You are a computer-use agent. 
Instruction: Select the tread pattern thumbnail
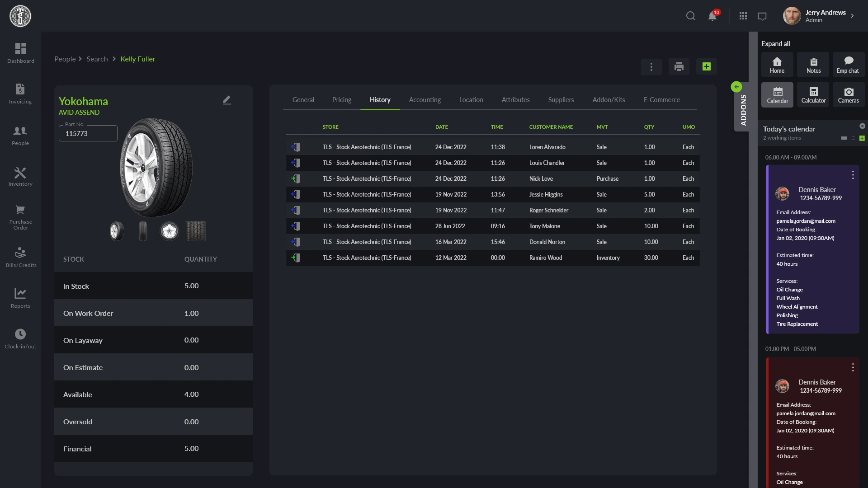pos(196,231)
